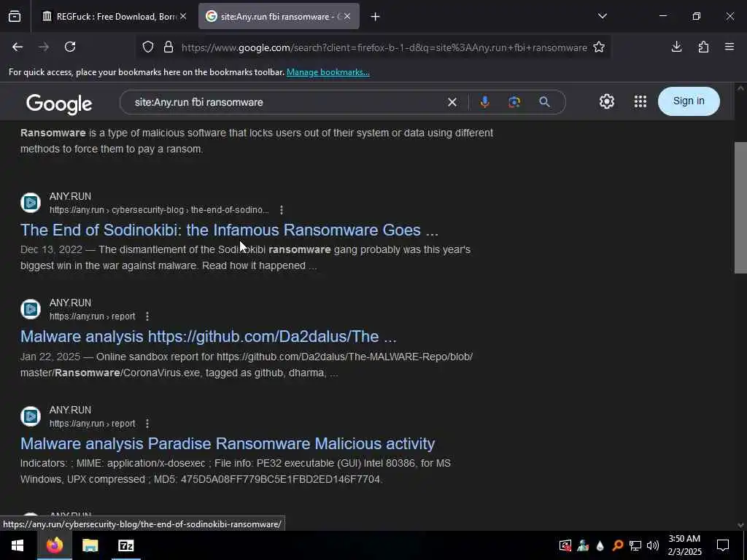Open Malware analysis github Da2dalus result
Screen dimensions: 747x560
coord(208,337)
